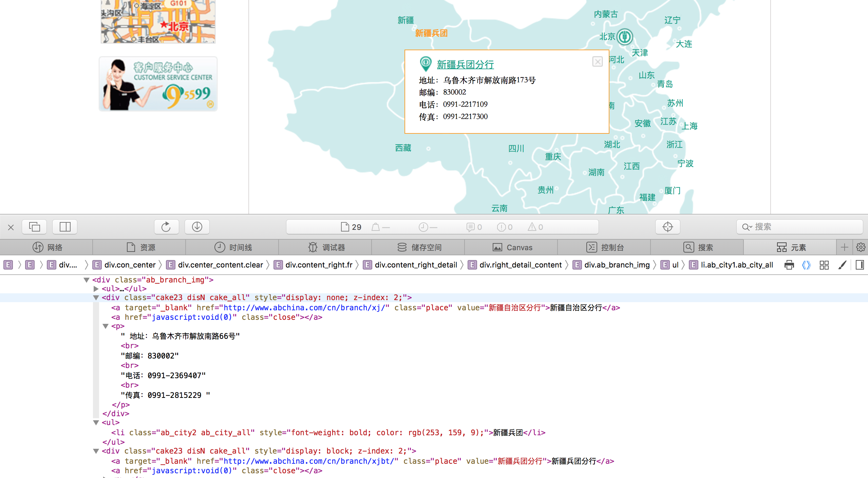Screen dimensions: 868x478
Task: Open inspector settings gear icon
Action: coord(861,247)
